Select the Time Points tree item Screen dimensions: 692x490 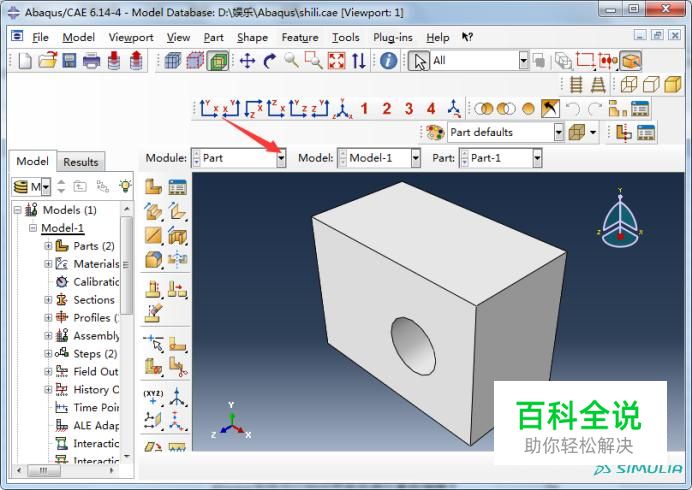point(96,407)
